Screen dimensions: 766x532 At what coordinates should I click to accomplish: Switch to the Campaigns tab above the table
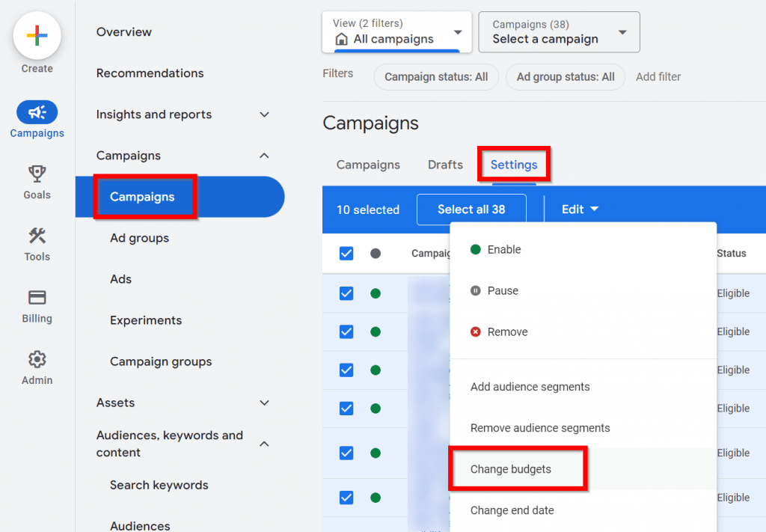[x=368, y=165]
